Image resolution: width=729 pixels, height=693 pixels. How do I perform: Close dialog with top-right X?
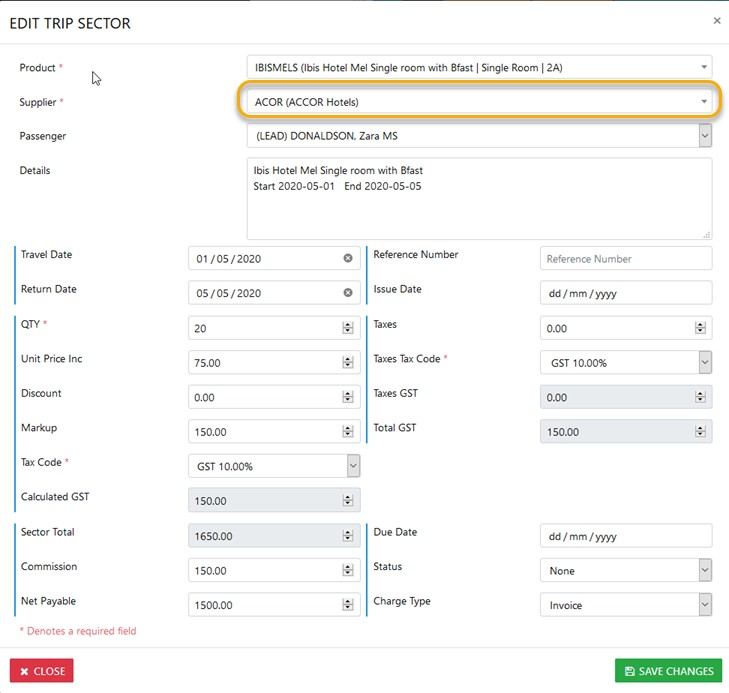716,20
